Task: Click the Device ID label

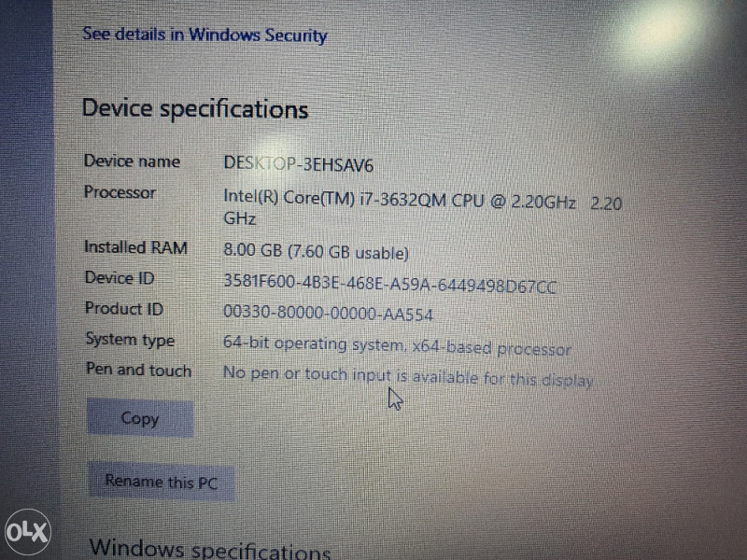Action: pos(120,277)
